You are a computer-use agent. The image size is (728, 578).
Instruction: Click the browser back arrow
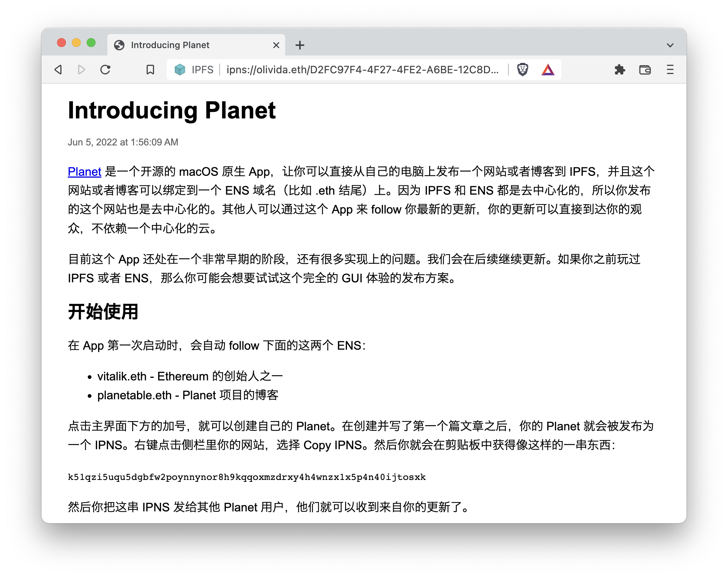pyautogui.click(x=58, y=70)
